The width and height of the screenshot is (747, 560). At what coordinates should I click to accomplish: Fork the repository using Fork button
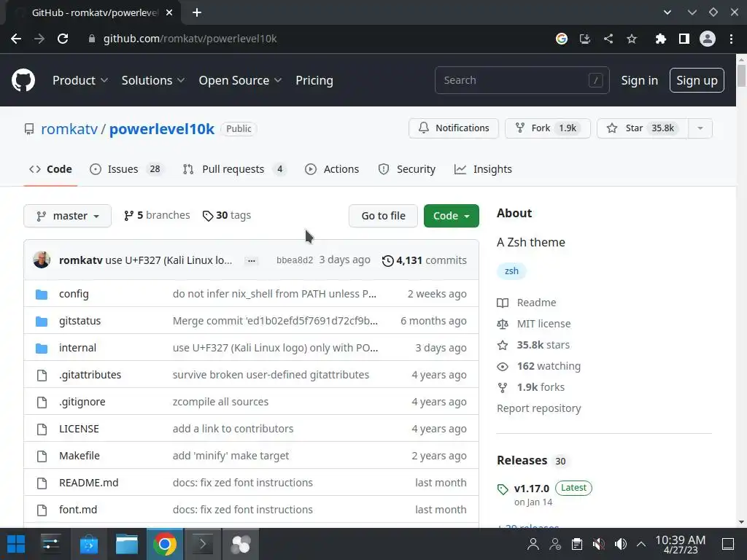tap(547, 128)
